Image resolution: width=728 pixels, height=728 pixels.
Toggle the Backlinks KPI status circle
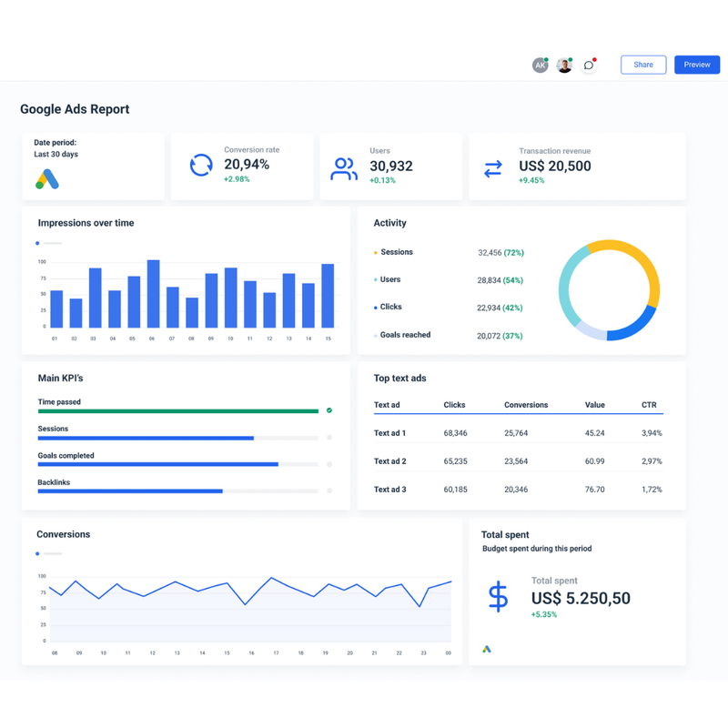point(329,491)
